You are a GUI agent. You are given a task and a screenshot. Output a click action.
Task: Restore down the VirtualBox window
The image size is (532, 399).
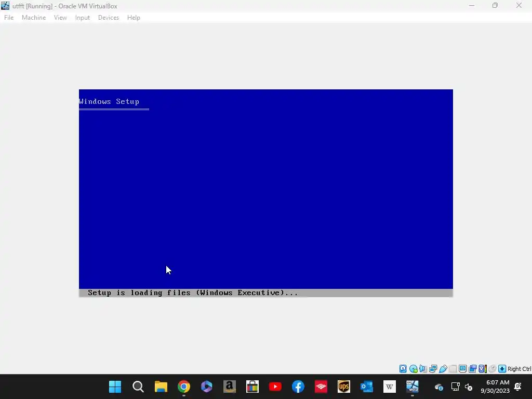coord(495,5)
